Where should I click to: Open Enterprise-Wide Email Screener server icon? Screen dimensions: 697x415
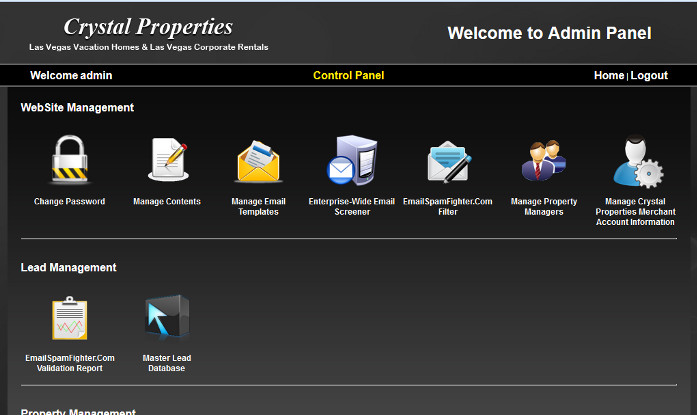[352, 160]
